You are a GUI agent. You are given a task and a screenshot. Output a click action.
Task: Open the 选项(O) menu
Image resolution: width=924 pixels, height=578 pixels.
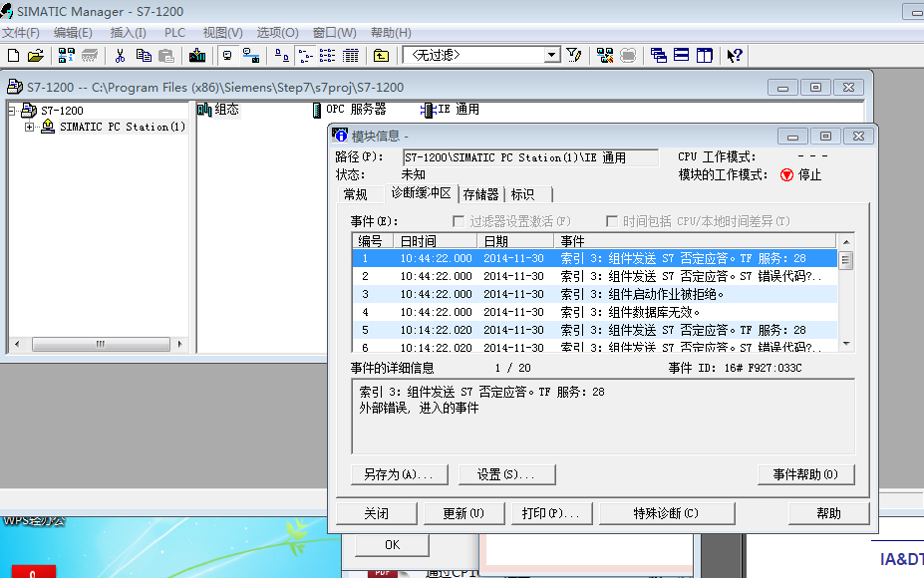pyautogui.click(x=277, y=33)
